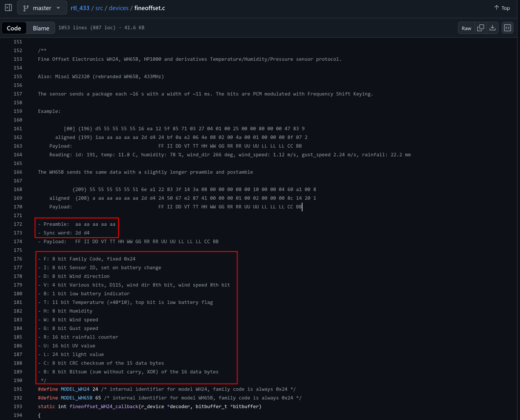Open the symbols panel icon
The image size is (520, 420).
pos(507,28)
